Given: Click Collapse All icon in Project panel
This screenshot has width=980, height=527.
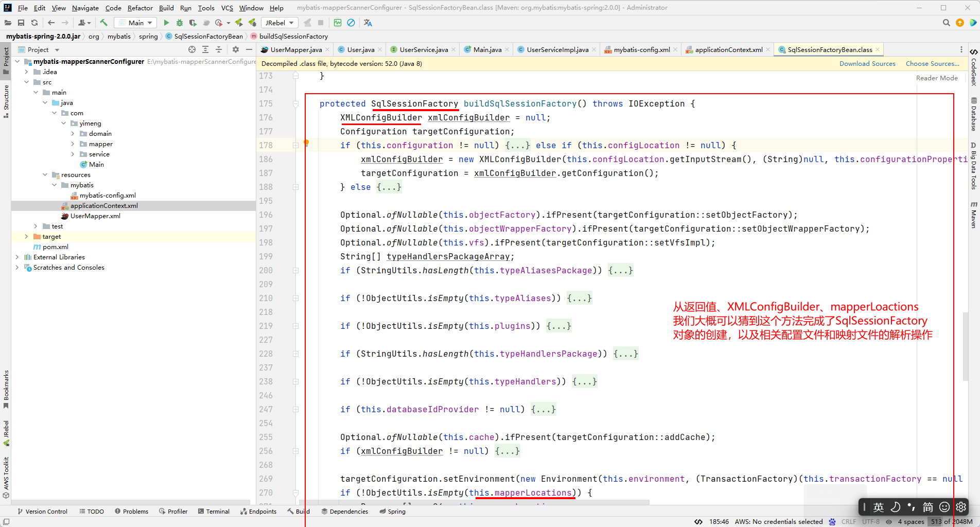Looking at the screenshot, I should coord(219,49).
